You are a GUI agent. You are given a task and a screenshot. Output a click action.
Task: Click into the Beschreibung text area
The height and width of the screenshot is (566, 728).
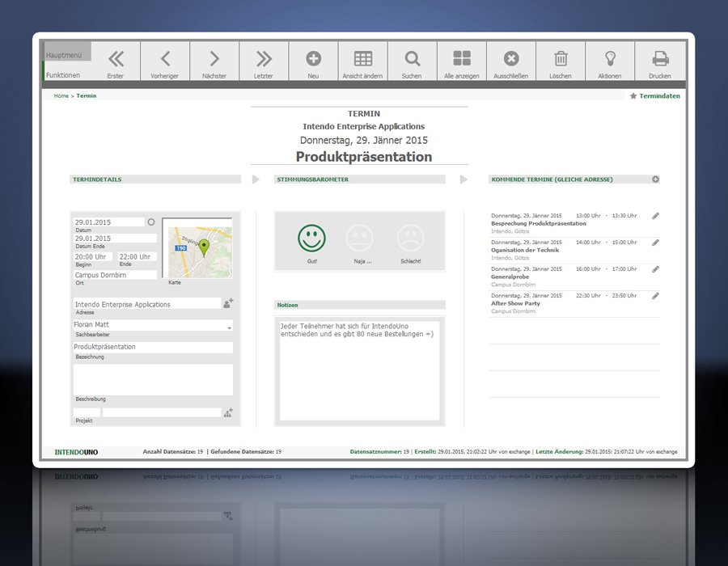pyautogui.click(x=153, y=379)
